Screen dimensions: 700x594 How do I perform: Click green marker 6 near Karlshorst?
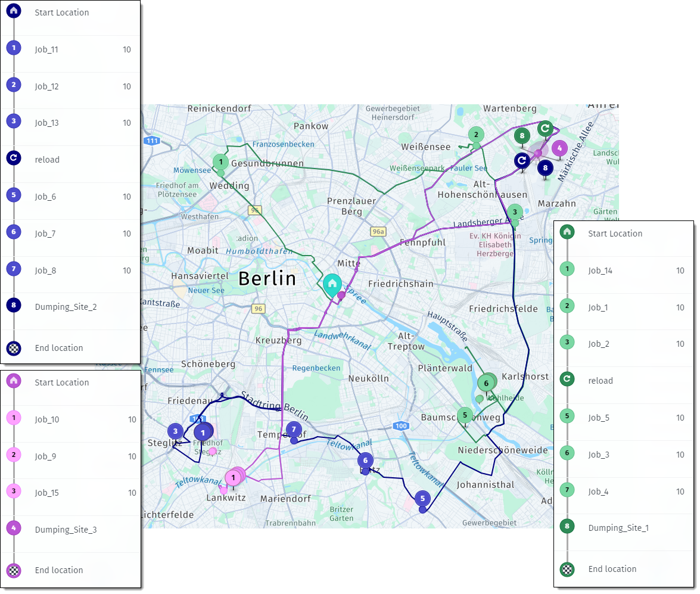point(486,383)
